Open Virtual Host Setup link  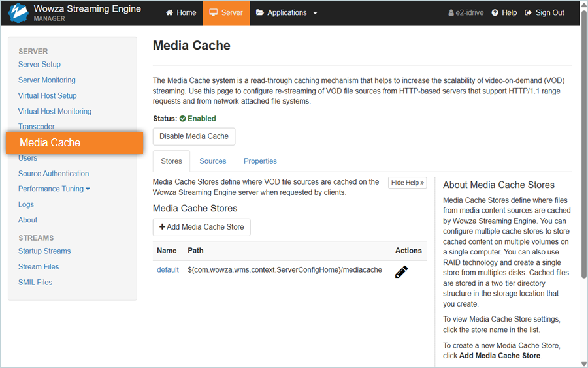[x=47, y=95]
